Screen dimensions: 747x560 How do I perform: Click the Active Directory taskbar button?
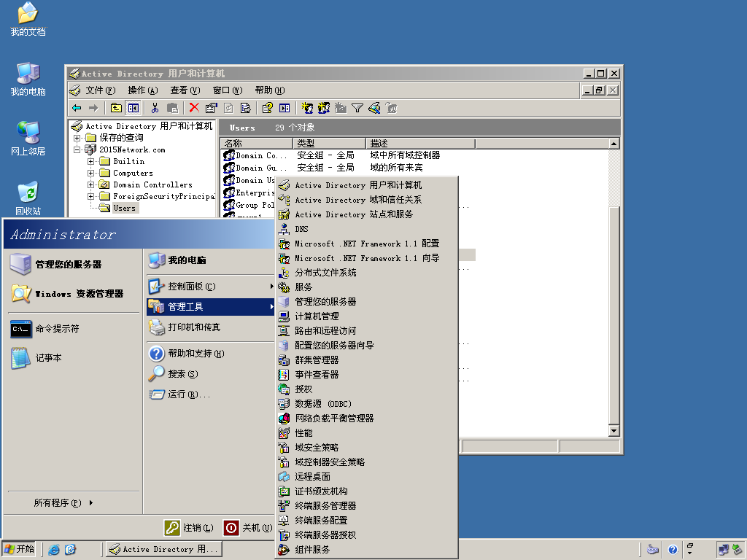[x=164, y=549]
